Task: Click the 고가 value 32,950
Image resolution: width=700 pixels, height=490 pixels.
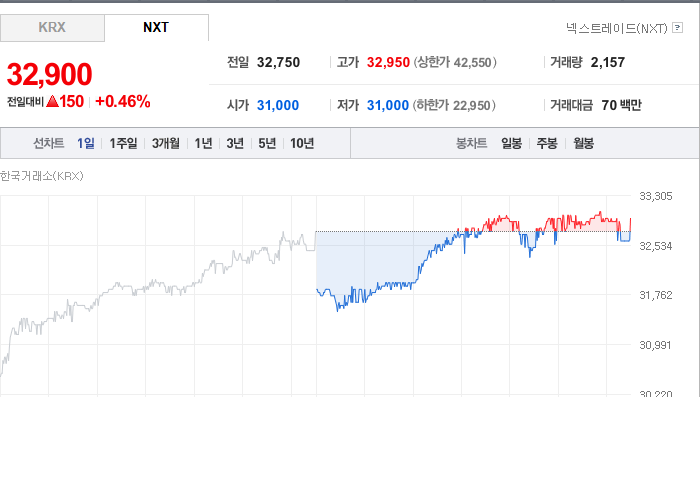Action: 388,62
